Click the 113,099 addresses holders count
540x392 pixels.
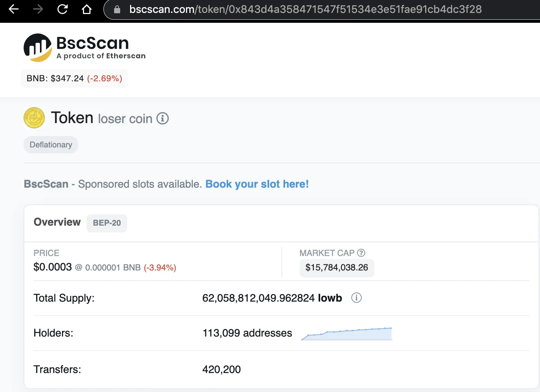[247, 333]
